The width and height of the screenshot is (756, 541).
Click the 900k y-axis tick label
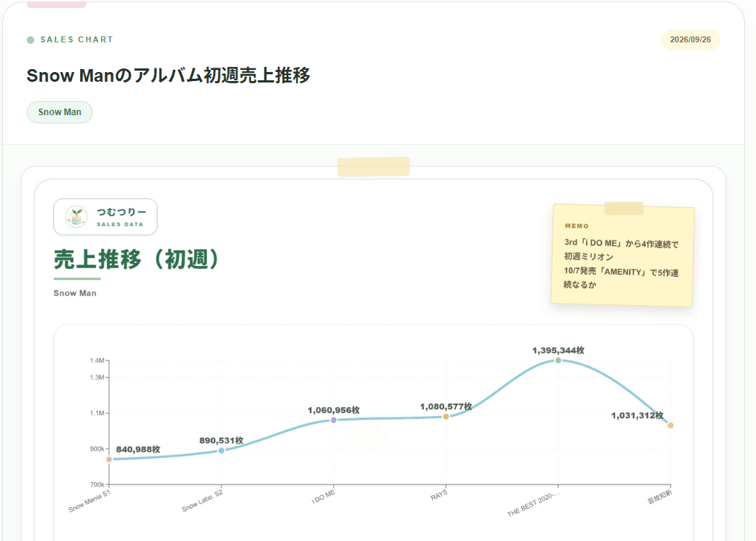click(x=97, y=449)
